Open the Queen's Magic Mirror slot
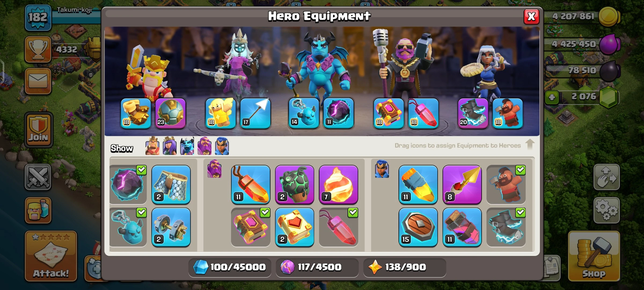Image resolution: width=644 pixels, height=290 pixels. pyautogui.click(x=221, y=113)
